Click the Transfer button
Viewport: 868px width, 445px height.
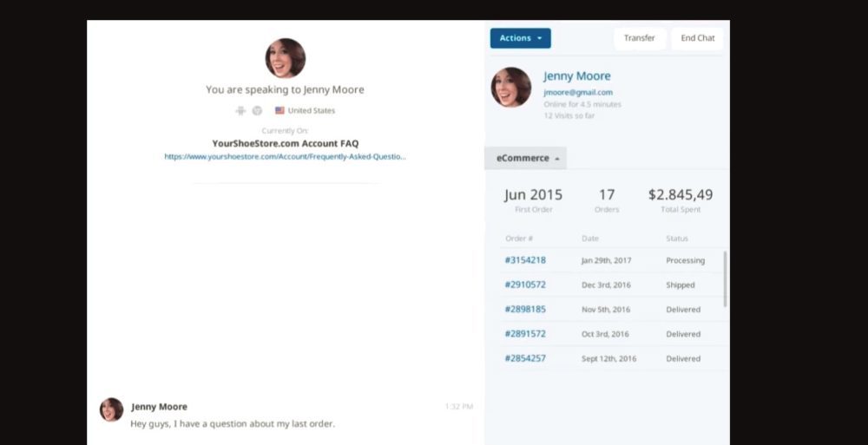(x=639, y=38)
